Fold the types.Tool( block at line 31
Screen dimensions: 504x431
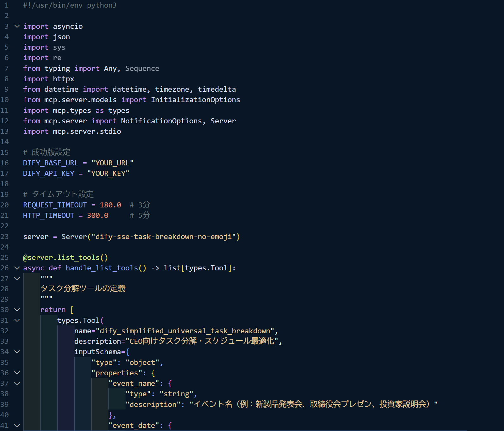coord(17,320)
